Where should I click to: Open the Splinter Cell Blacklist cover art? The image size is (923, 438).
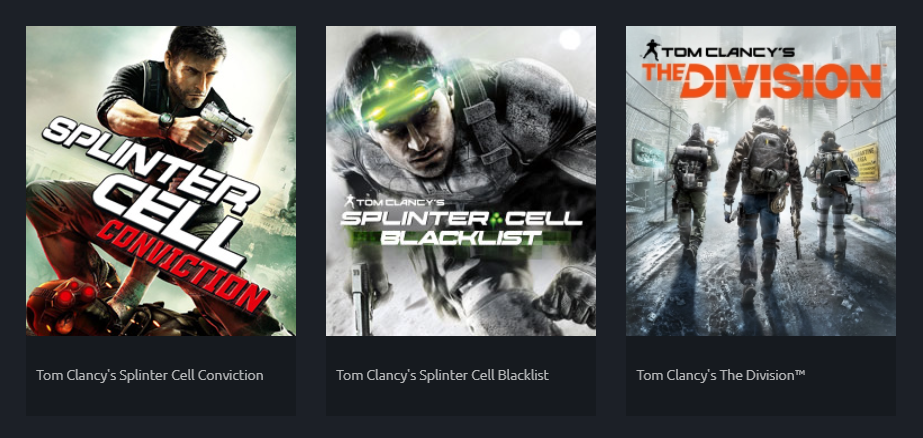pos(461,181)
